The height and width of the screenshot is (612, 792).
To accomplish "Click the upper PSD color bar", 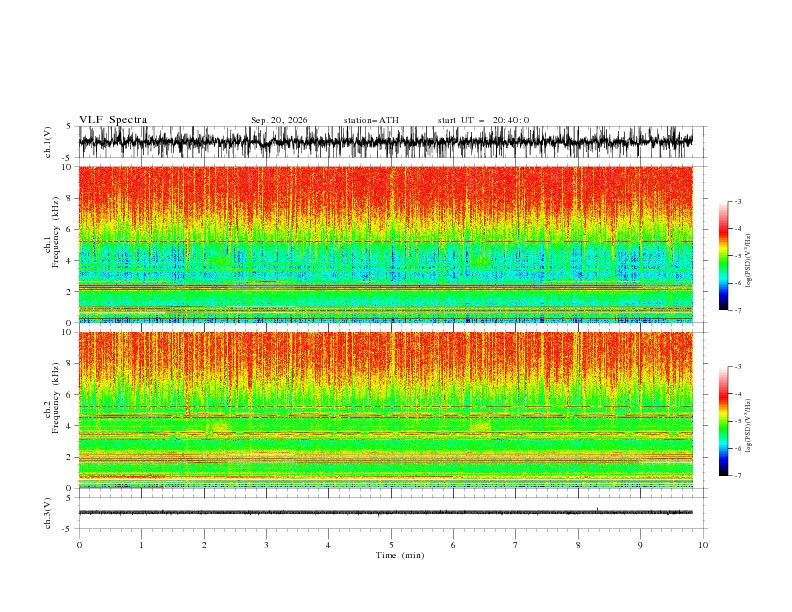I will pyautogui.click(x=723, y=256).
